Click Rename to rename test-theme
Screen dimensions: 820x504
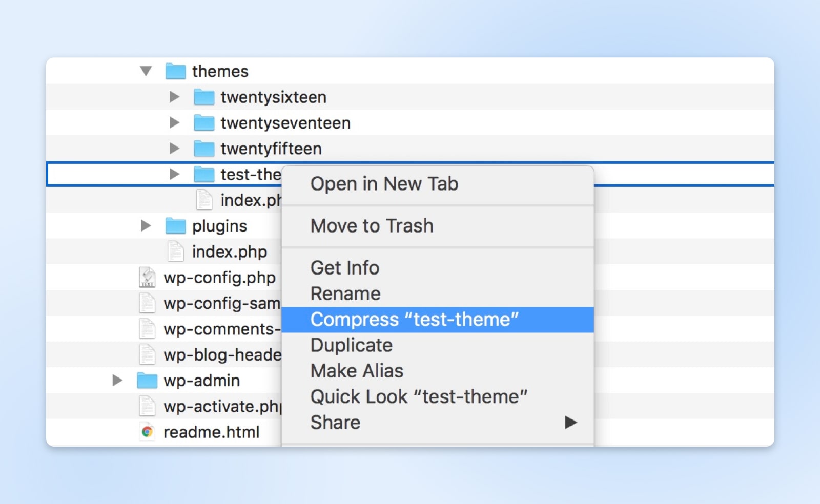tap(345, 293)
